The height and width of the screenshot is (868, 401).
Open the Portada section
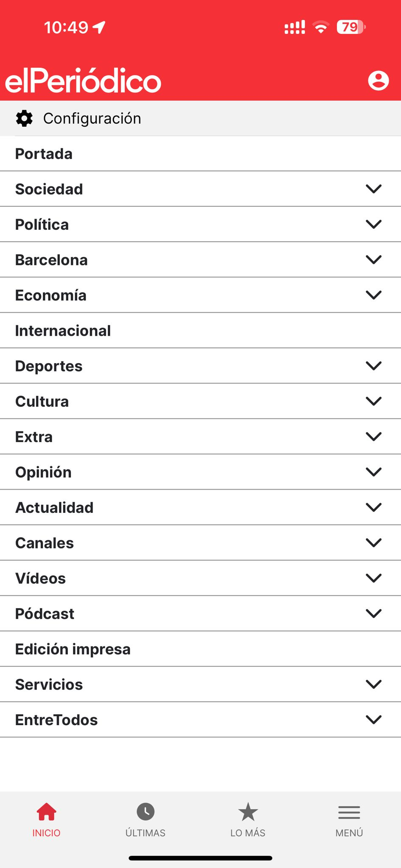pyautogui.click(x=44, y=154)
